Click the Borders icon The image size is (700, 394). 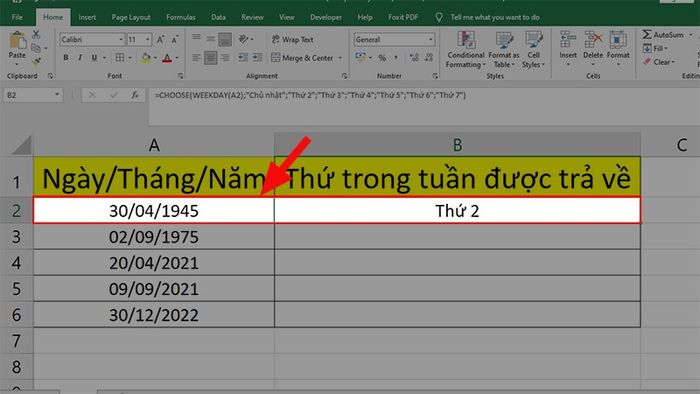point(120,58)
